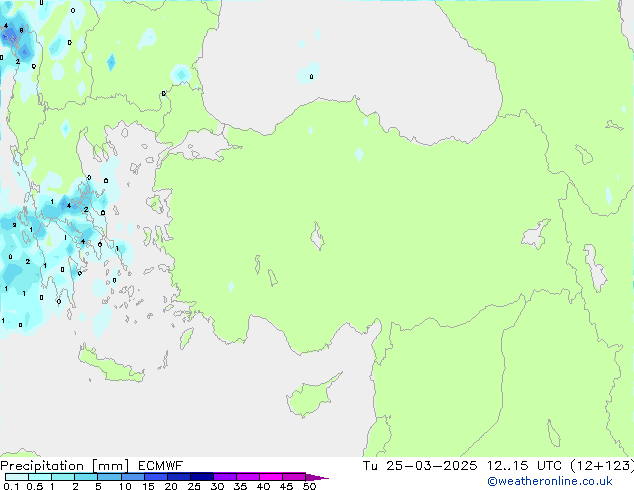Click the '0.1' legend label
Screen dimensions: 634x490
pos(11,486)
